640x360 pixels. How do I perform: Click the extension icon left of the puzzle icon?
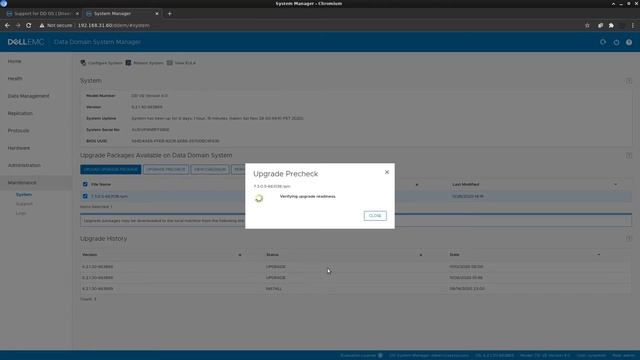pyautogui.click(x=600, y=25)
